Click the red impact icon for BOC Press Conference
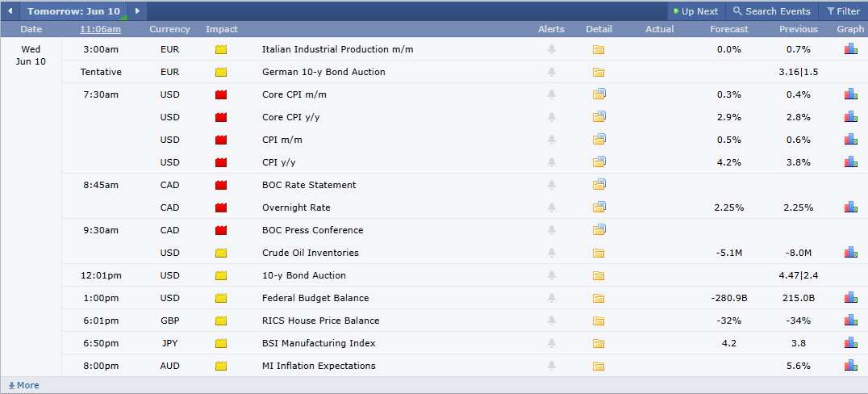Viewport: 868px width, 394px height. [x=221, y=230]
